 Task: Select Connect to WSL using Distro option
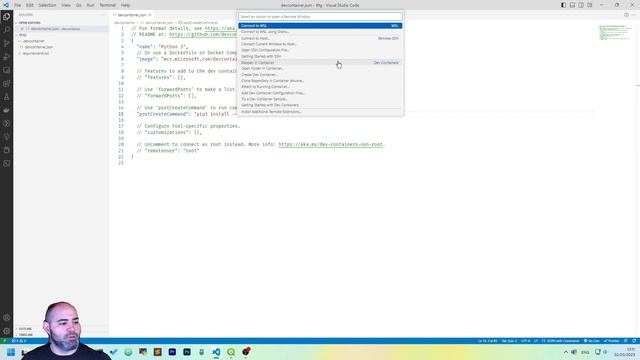[x=320, y=32]
